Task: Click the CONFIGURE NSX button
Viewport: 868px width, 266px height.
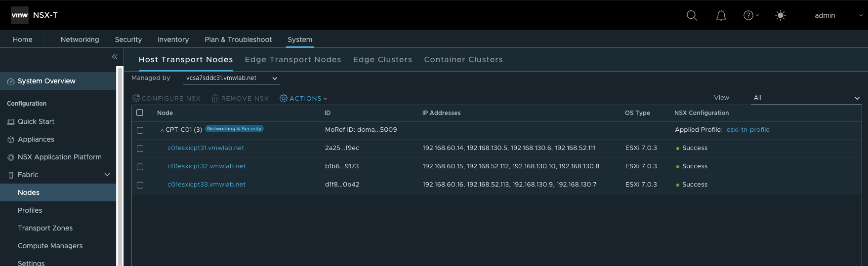Action: pos(166,99)
